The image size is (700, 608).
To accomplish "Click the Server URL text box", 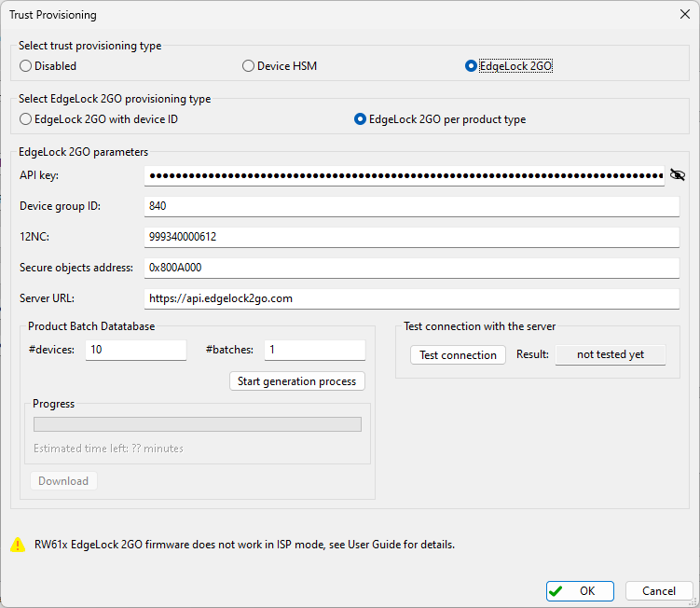I will pyautogui.click(x=411, y=298).
